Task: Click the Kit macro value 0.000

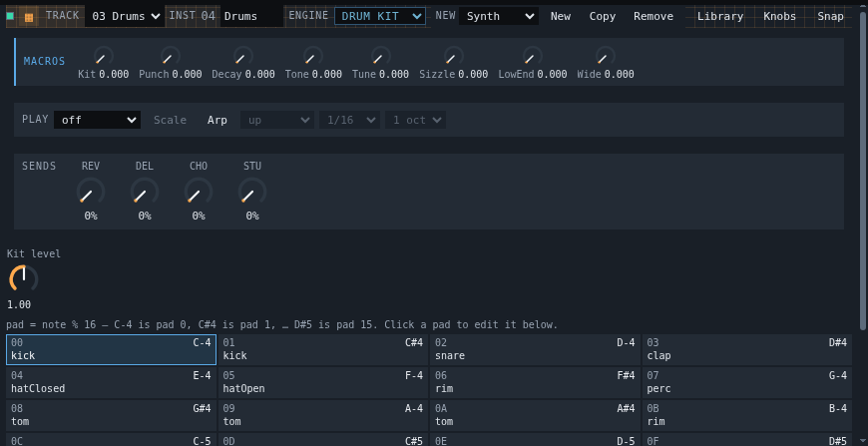Action: pyautogui.click(x=114, y=74)
